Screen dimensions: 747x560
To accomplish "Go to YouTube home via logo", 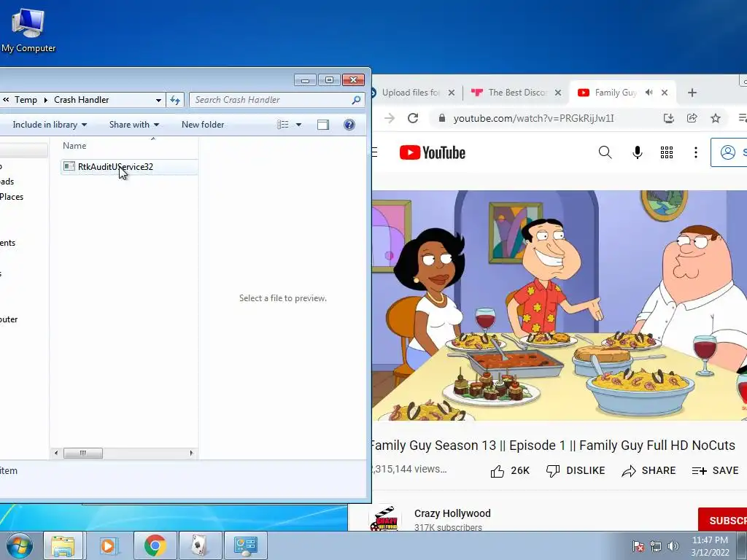I will pos(432,152).
